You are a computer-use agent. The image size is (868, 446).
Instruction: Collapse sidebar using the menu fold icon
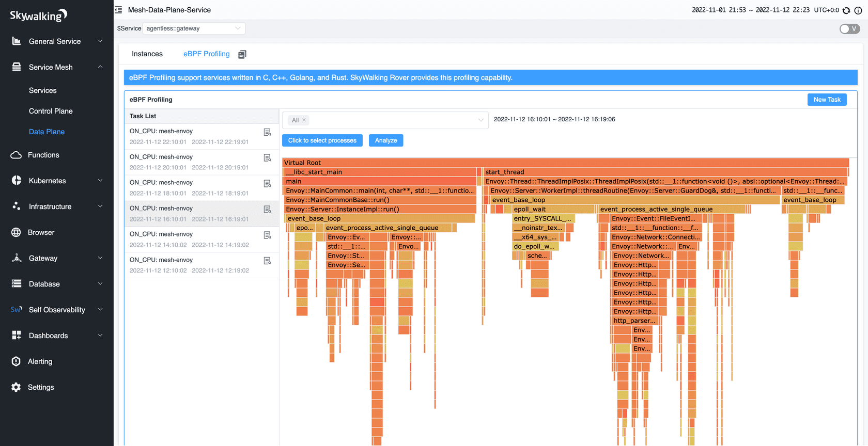tap(118, 10)
